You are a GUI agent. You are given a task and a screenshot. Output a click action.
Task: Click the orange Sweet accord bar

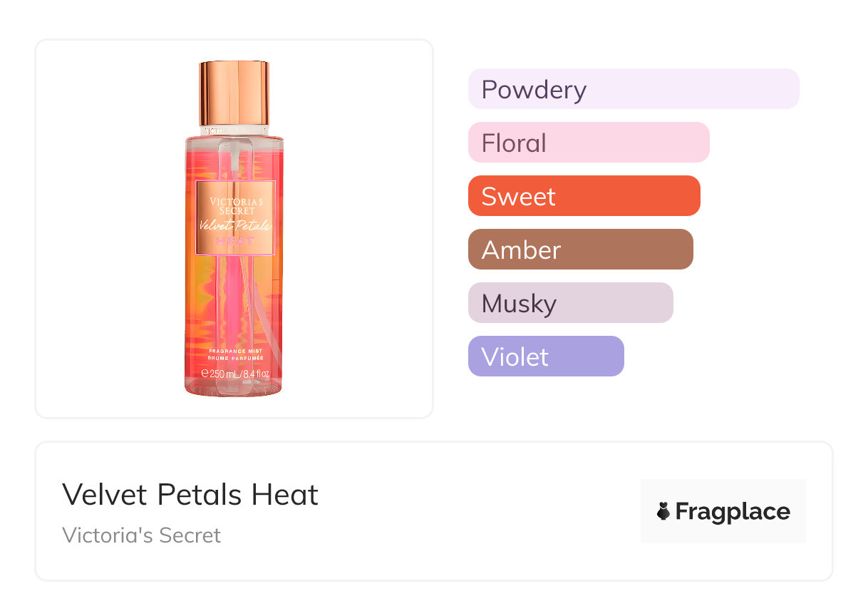(584, 196)
